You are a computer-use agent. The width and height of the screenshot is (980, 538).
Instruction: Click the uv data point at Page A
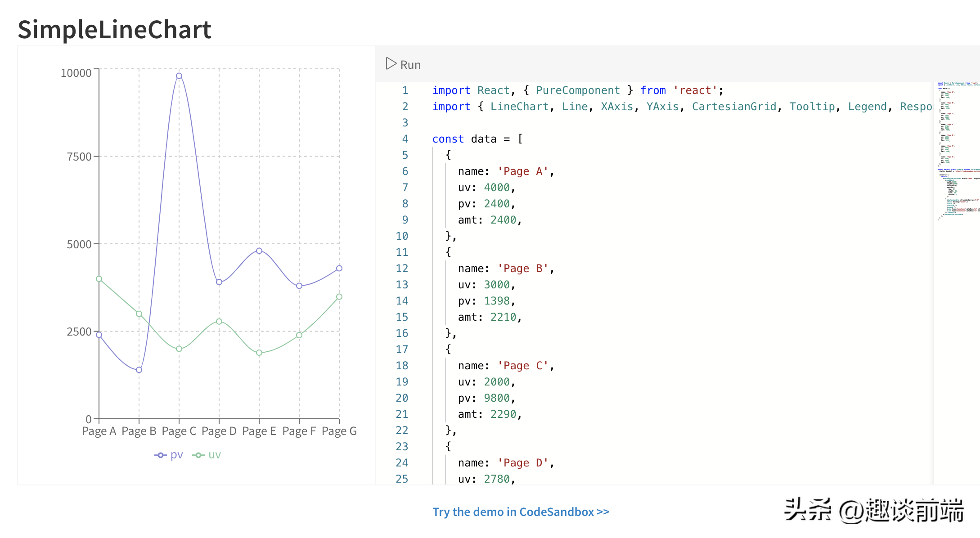[99, 279]
